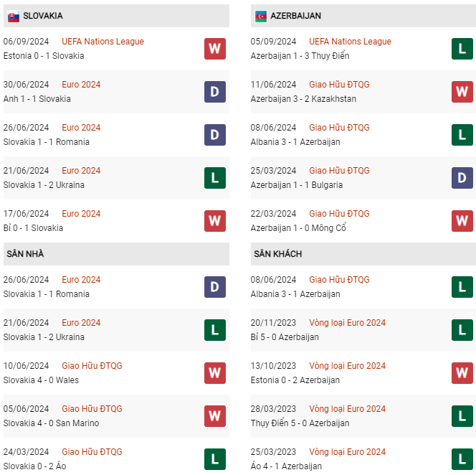Click the D badge for Anh 1-1 Slovakia

pos(215,92)
